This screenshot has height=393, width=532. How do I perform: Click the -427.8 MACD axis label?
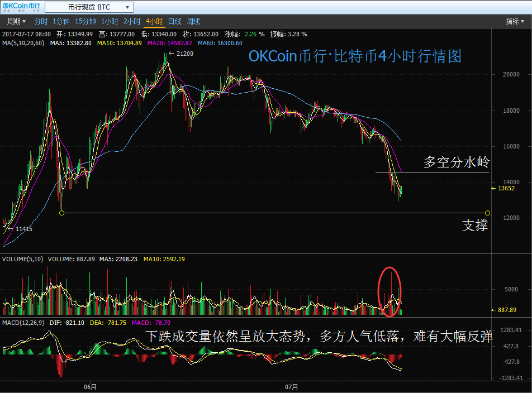pos(511,362)
